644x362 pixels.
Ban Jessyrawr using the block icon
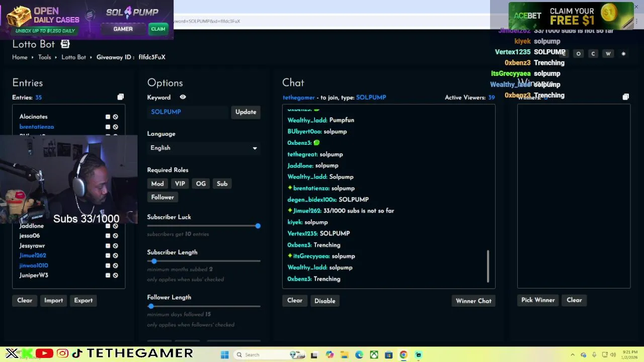point(115,246)
